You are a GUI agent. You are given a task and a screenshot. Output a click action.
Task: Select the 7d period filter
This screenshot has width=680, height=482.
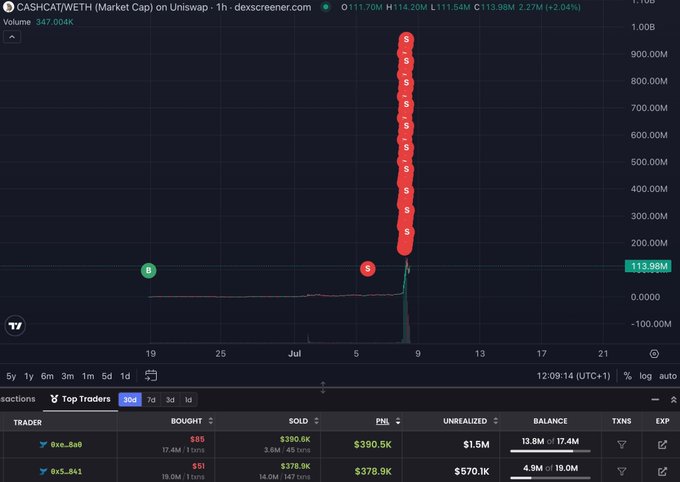coord(151,400)
